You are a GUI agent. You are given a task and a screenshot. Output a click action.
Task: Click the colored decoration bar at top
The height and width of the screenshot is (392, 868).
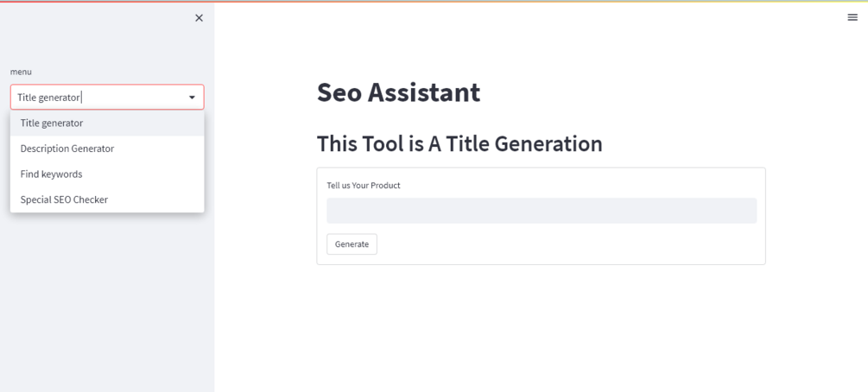pyautogui.click(x=432, y=2)
